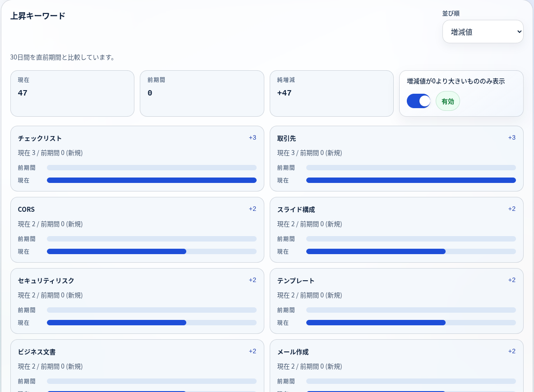Viewport: 534px width, 392px height.
Task: Click the +2 value on メール作成 card
Action: click(512, 351)
